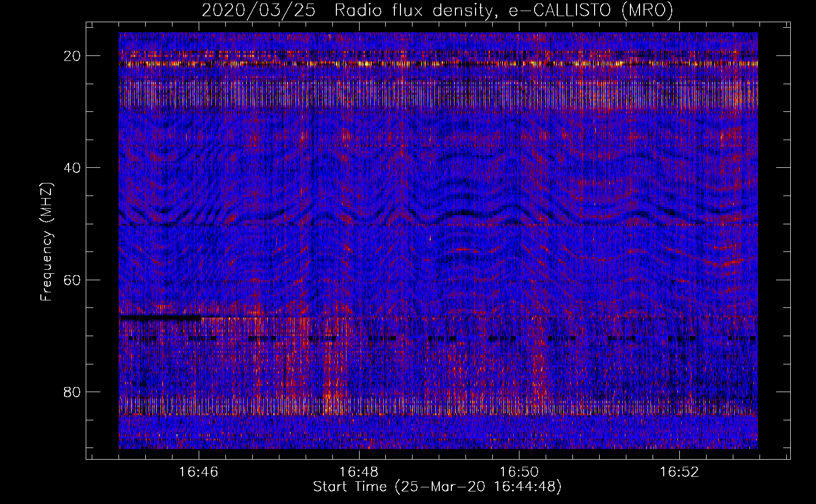
Task: Click the 'Frequency (MHZ)' axis label
Action: tap(46, 242)
